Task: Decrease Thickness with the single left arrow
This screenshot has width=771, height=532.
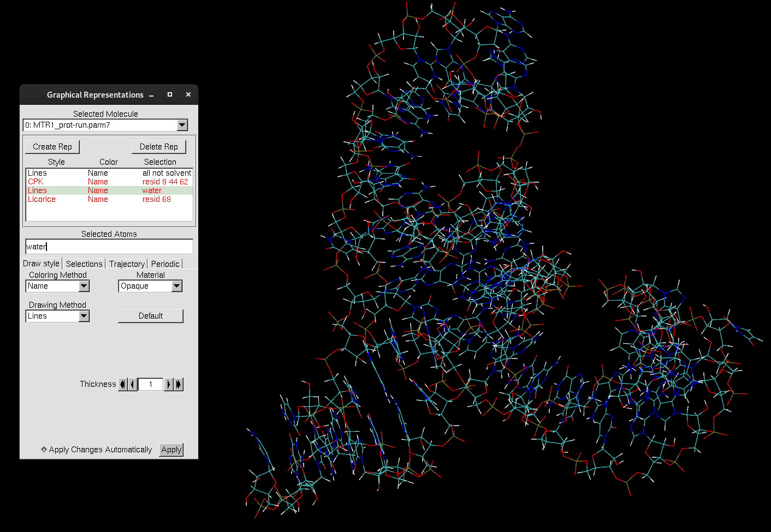Action: click(133, 385)
